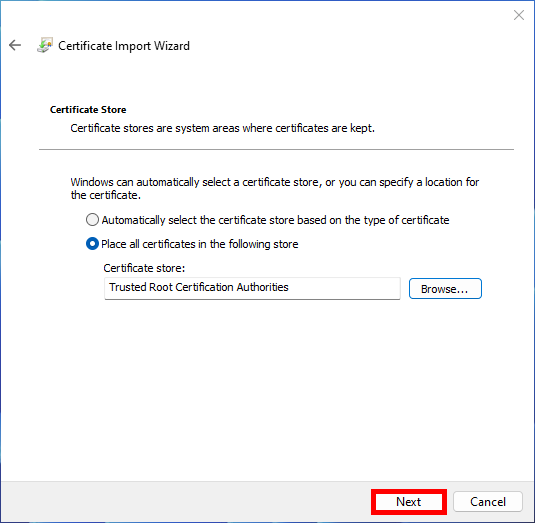
Task: Select the Automatically select certificate store radio
Action: (92, 220)
